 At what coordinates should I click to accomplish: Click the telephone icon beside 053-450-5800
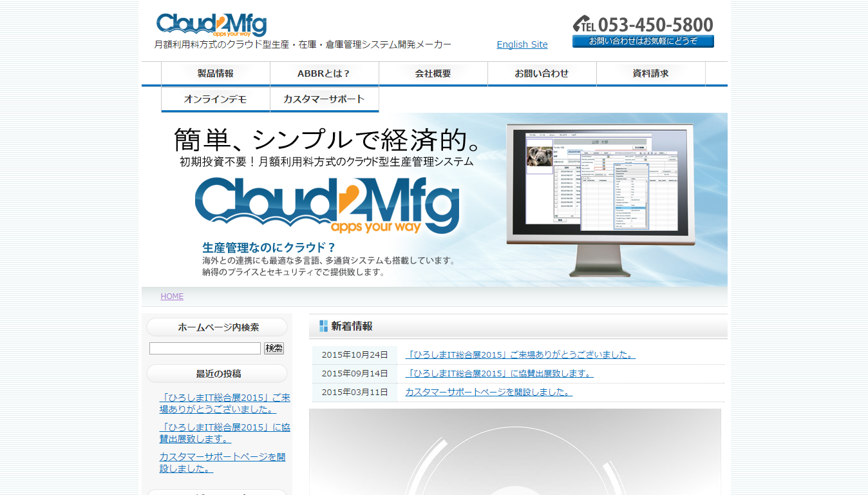583,24
